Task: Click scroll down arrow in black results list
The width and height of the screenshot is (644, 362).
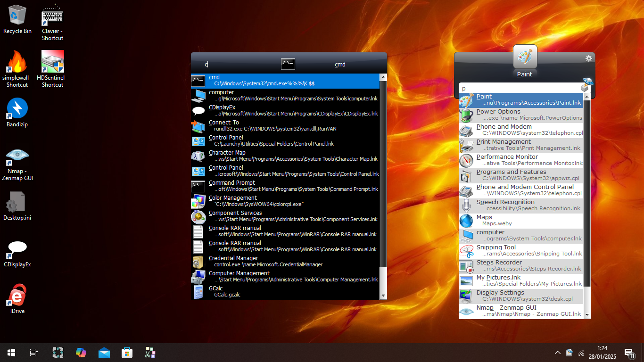Action: point(383,296)
